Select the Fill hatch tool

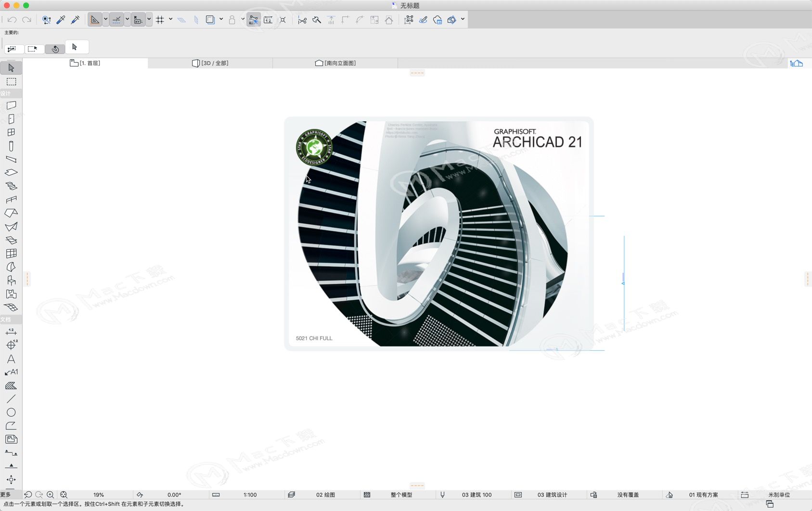11,385
